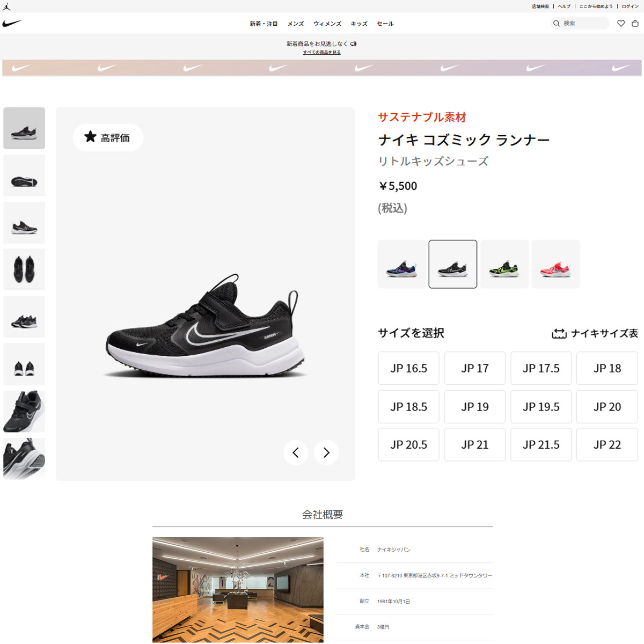Select size JP 20

pyautogui.click(x=607, y=407)
